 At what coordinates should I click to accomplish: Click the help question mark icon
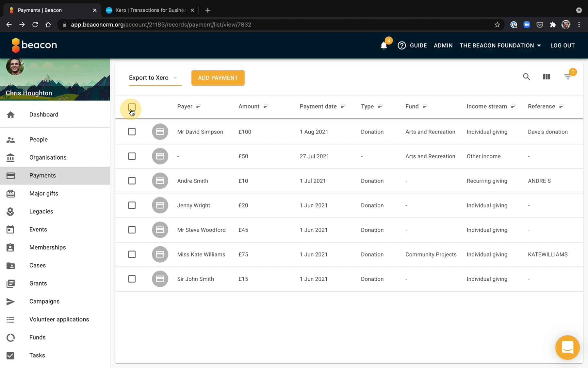401,45
